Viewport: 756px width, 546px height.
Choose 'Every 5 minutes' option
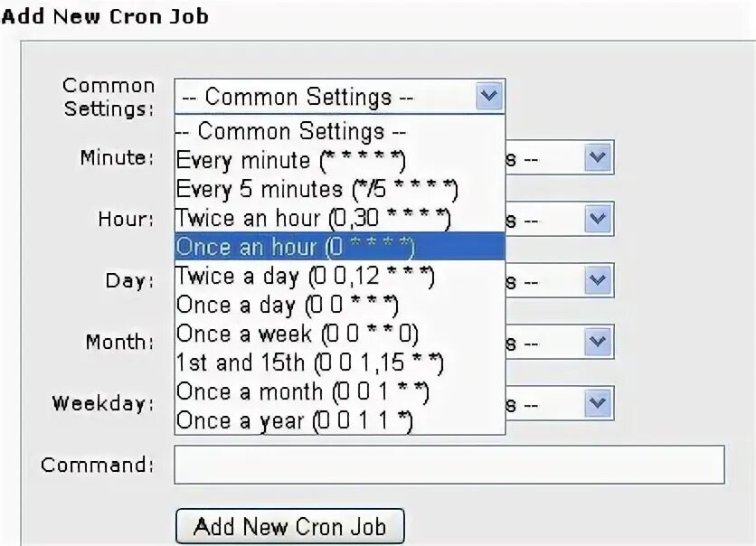tap(317, 190)
